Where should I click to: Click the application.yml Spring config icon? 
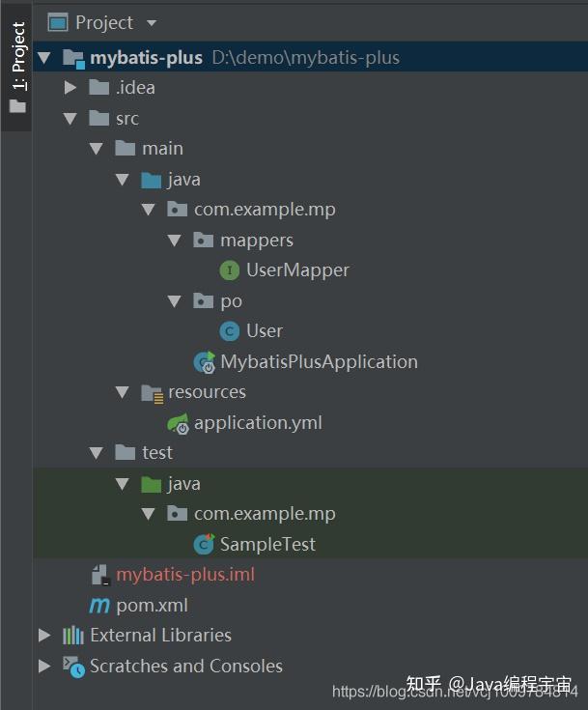click(178, 424)
